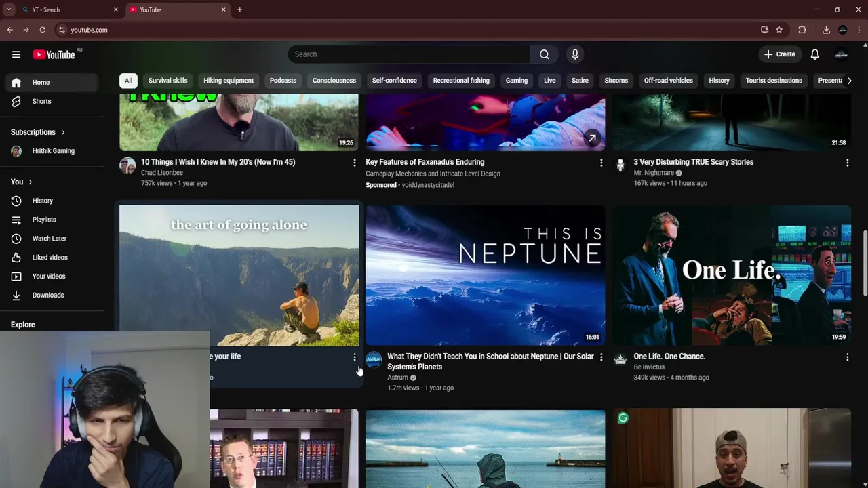This screenshot has width=868, height=488.
Task: Expand the Subscriptions section
Action: [38, 132]
